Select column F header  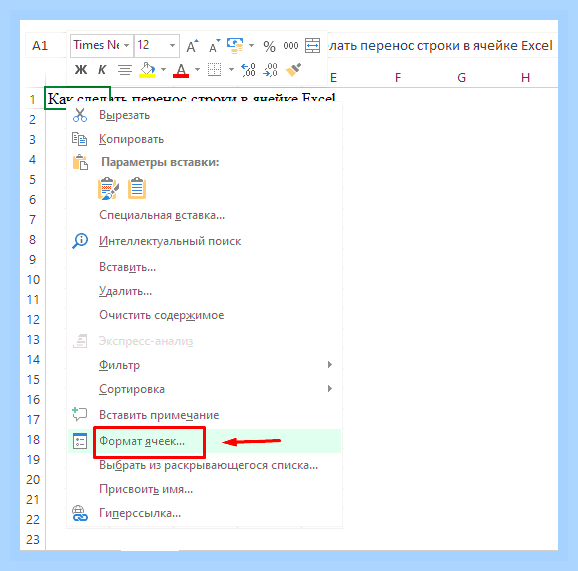tap(398, 78)
